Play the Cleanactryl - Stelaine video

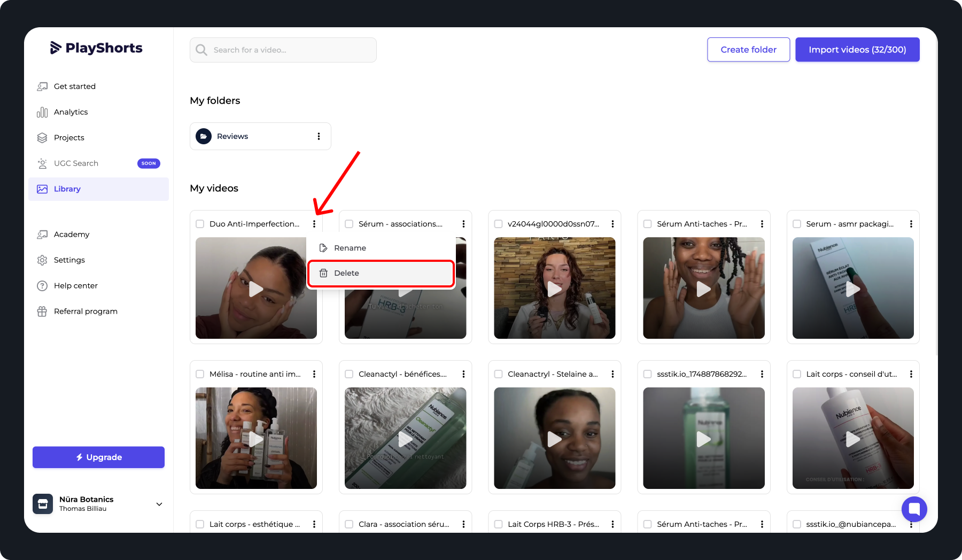[554, 438]
